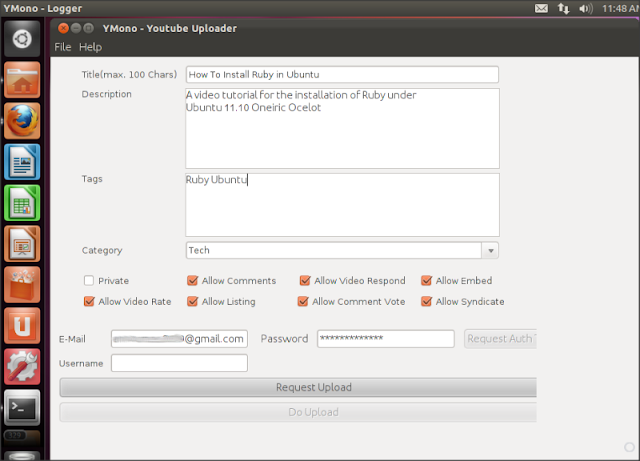Open Ubuntu One launcher icon
Screen dimensions: 640x461
pos(22,326)
